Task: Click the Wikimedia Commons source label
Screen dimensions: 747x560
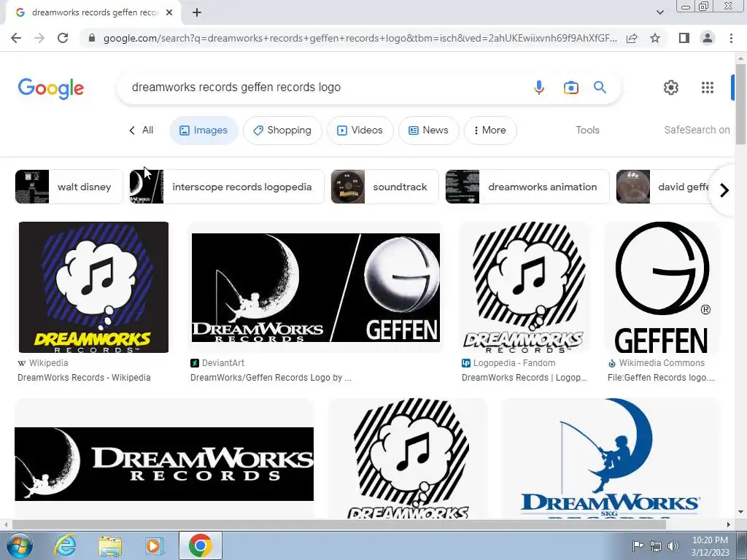Action: tap(662, 363)
